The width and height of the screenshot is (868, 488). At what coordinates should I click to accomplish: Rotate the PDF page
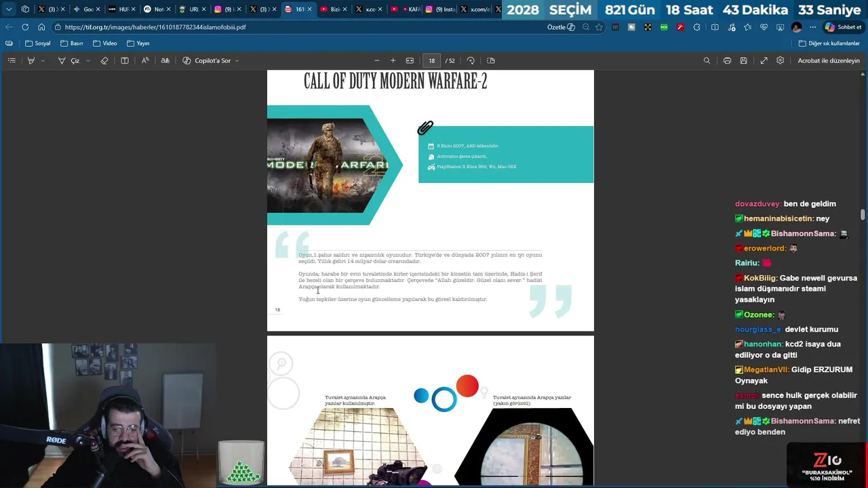click(x=471, y=60)
